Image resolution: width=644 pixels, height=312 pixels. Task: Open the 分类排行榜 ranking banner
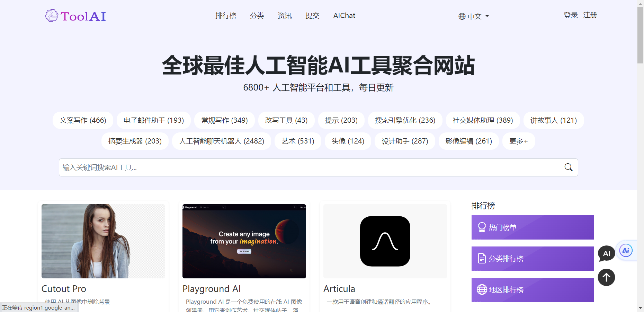coord(533,259)
